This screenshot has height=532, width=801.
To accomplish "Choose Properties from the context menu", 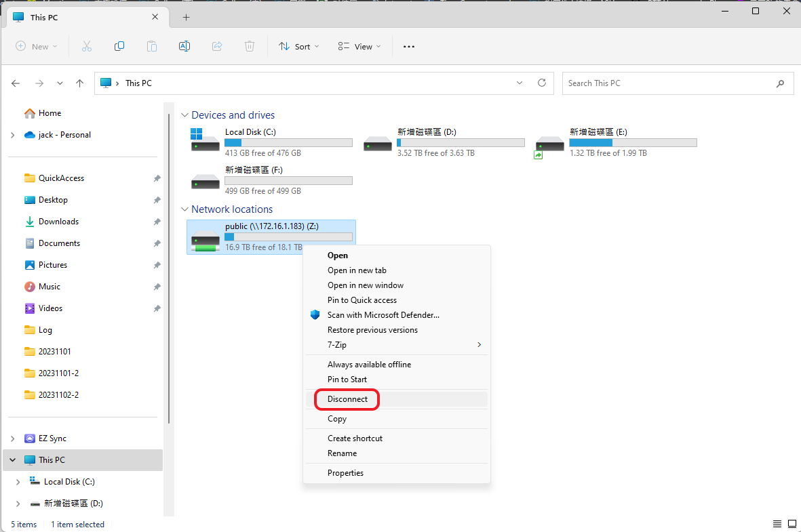I will click(x=345, y=473).
